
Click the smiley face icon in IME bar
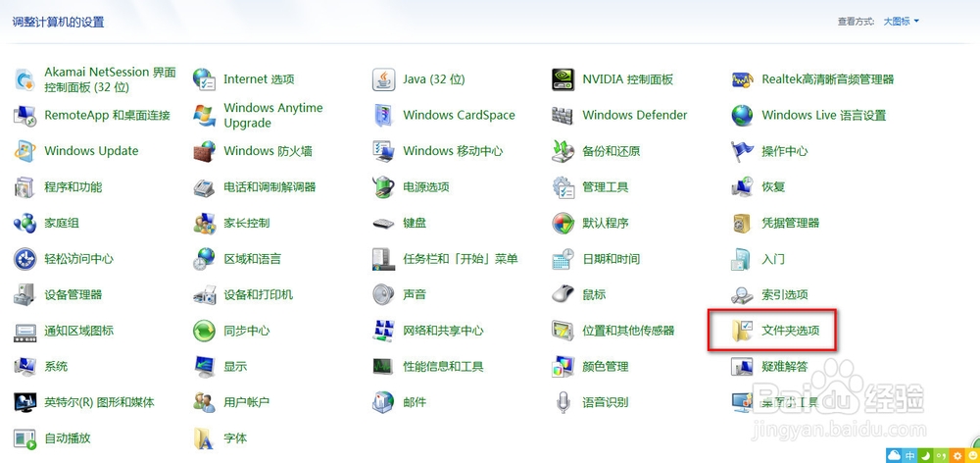point(972,455)
